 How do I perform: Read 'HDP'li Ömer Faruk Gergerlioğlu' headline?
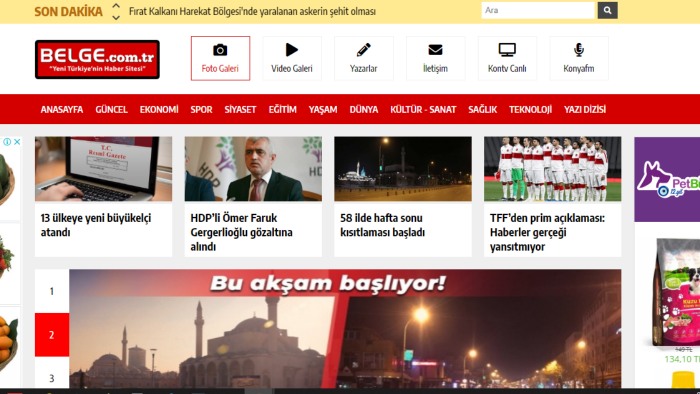point(242,232)
